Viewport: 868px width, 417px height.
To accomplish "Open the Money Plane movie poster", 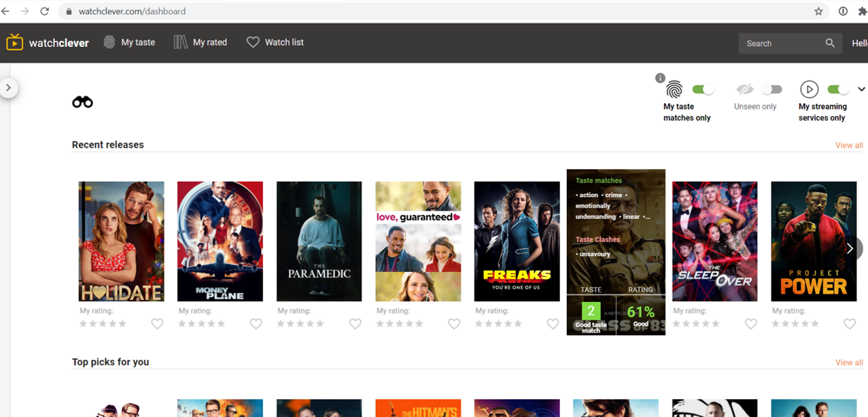I will click(220, 241).
